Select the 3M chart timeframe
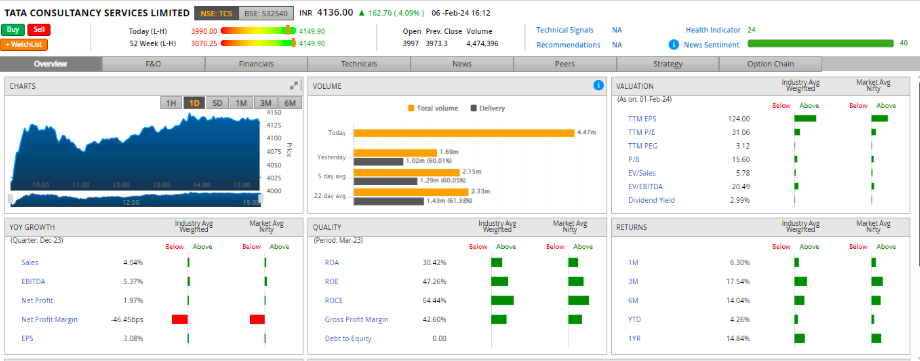This screenshot has height=361, width=920. pos(266,103)
